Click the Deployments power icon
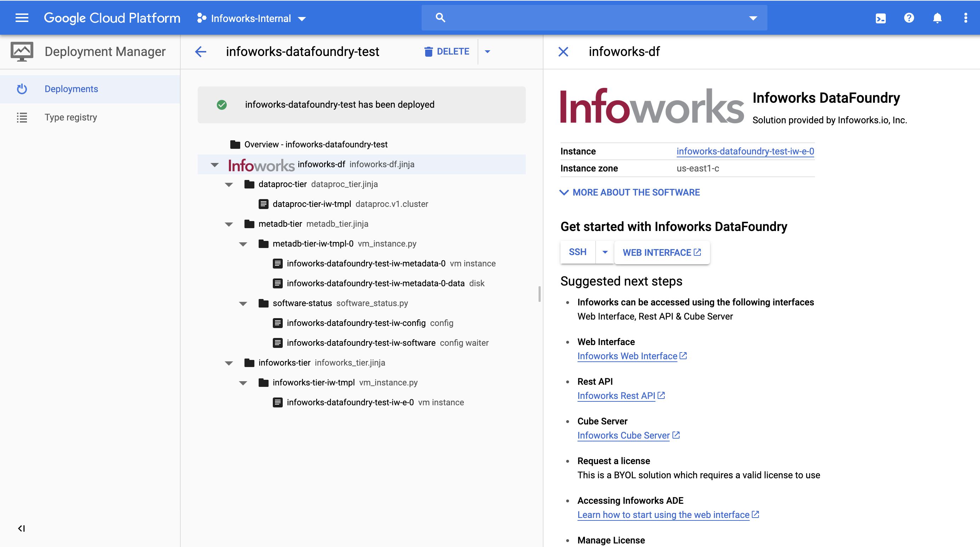The width and height of the screenshot is (980, 547). 22,89
